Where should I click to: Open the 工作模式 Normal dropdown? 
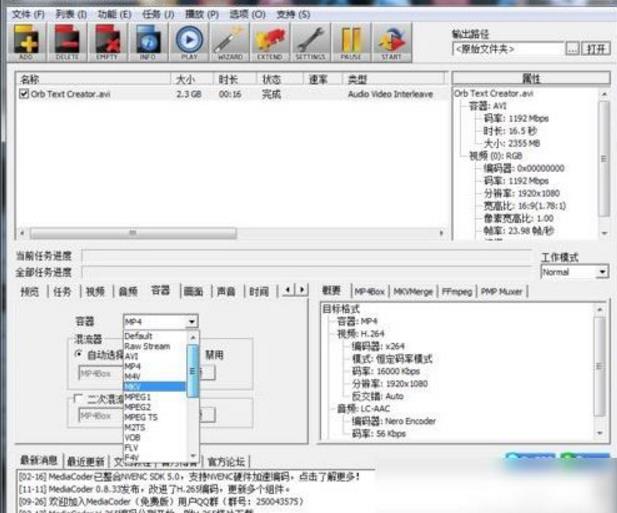(575, 272)
